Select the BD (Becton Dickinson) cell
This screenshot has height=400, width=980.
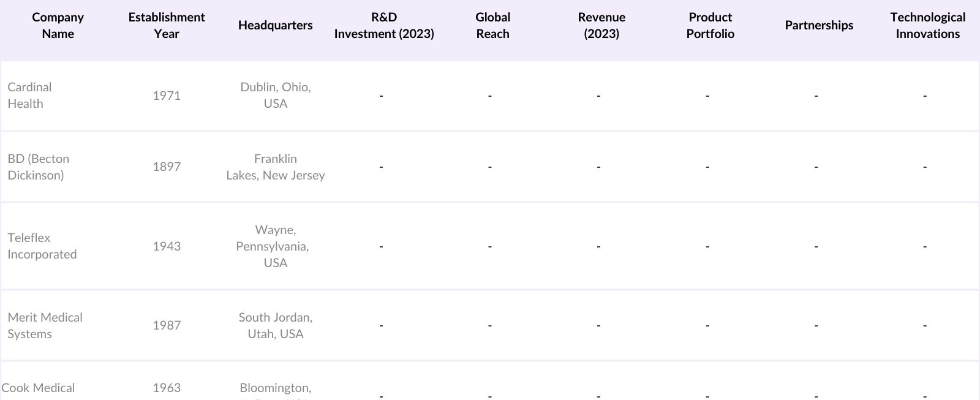38,167
